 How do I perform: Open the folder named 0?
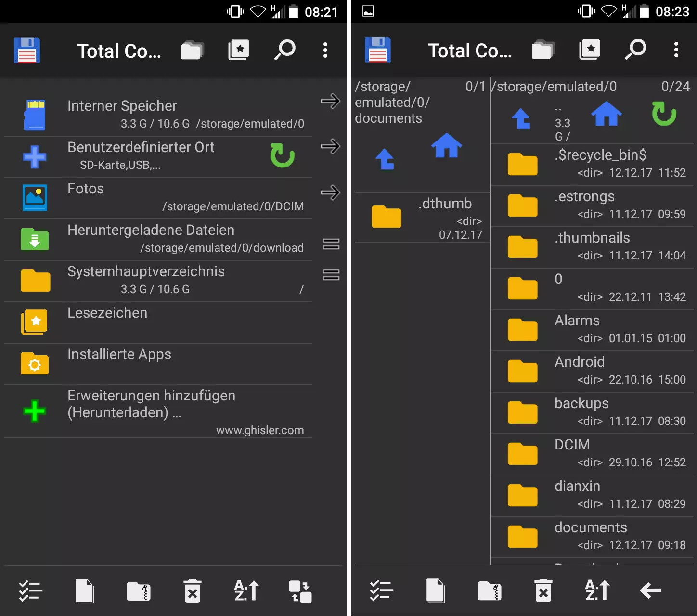point(592,289)
